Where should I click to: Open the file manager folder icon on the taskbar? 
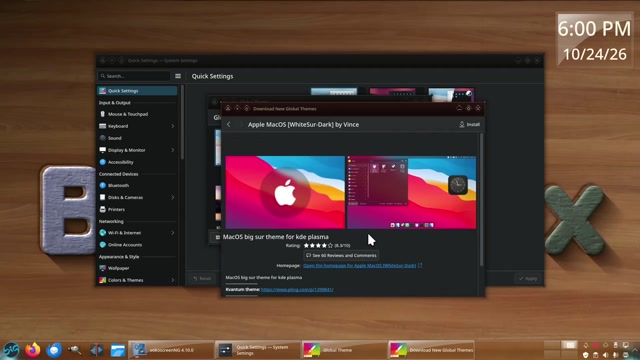[118, 350]
